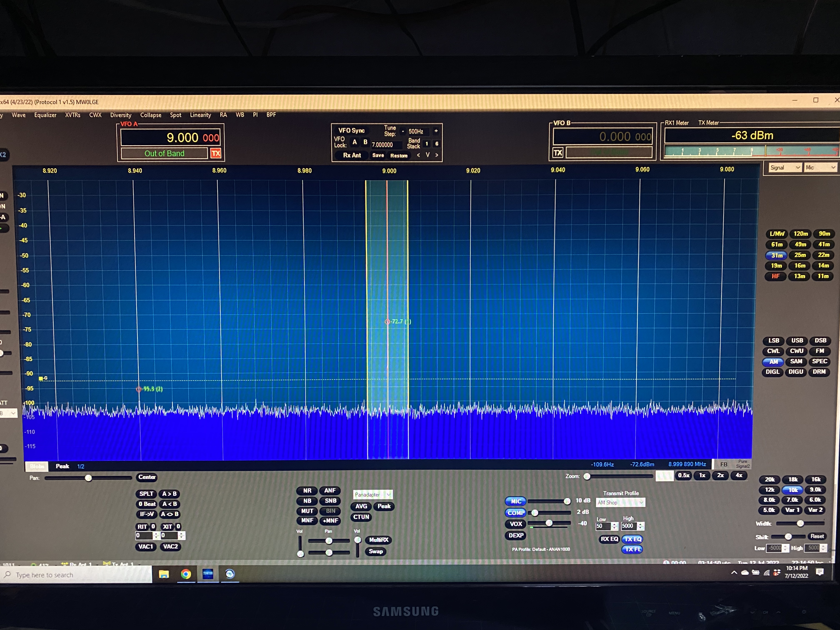This screenshot has width=840, height=630.
Task: Open the RX meter Signal dropdown
Action: coord(785,167)
